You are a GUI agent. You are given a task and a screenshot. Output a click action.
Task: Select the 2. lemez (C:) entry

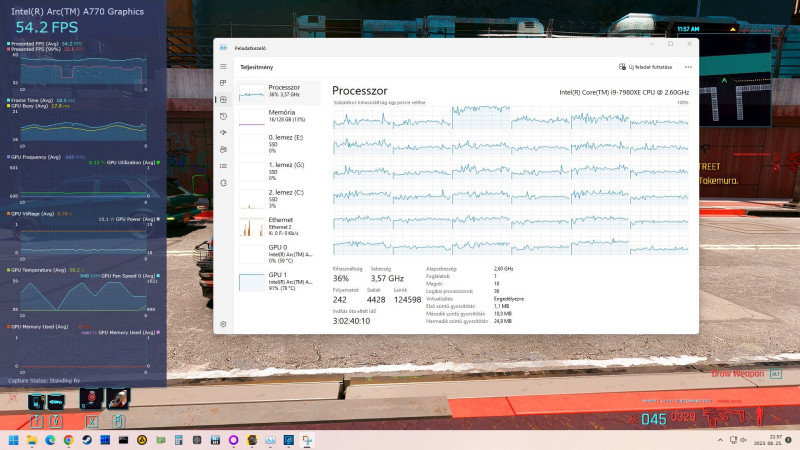[x=279, y=199]
